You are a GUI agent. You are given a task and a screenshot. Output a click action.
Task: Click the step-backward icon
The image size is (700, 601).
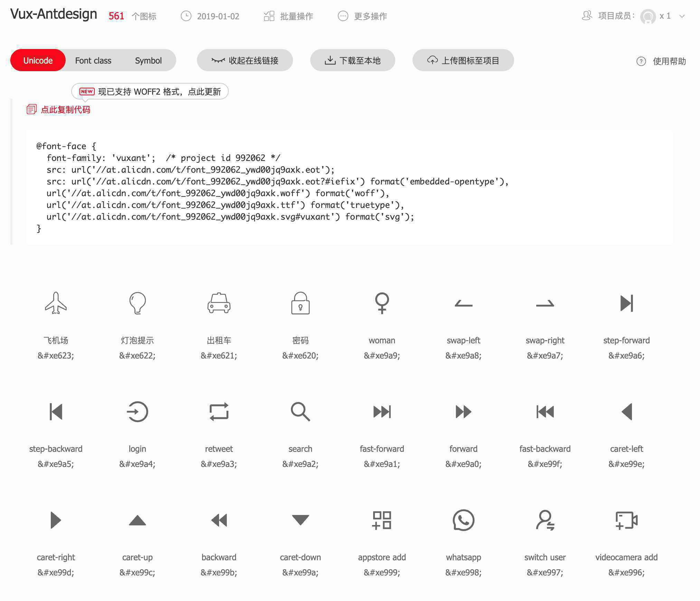(56, 411)
